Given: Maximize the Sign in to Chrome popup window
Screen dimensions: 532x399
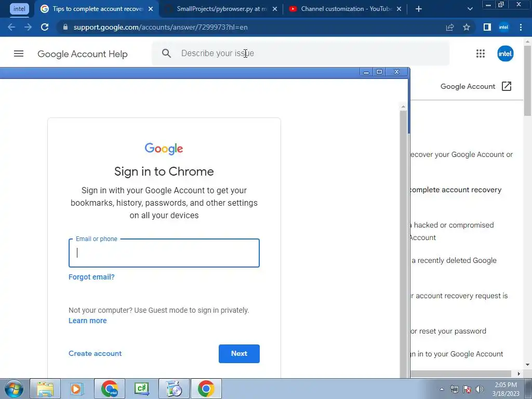Looking at the screenshot, I should point(379,72).
